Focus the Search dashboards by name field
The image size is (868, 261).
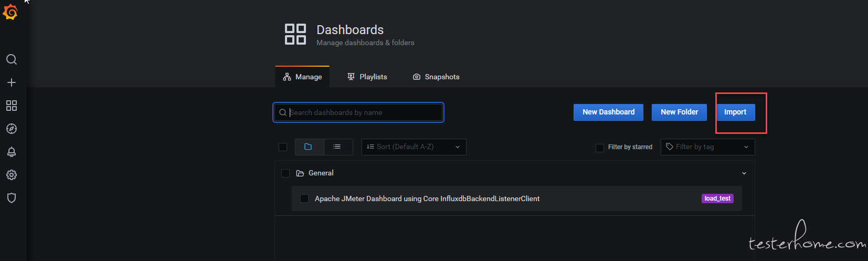[x=358, y=112]
